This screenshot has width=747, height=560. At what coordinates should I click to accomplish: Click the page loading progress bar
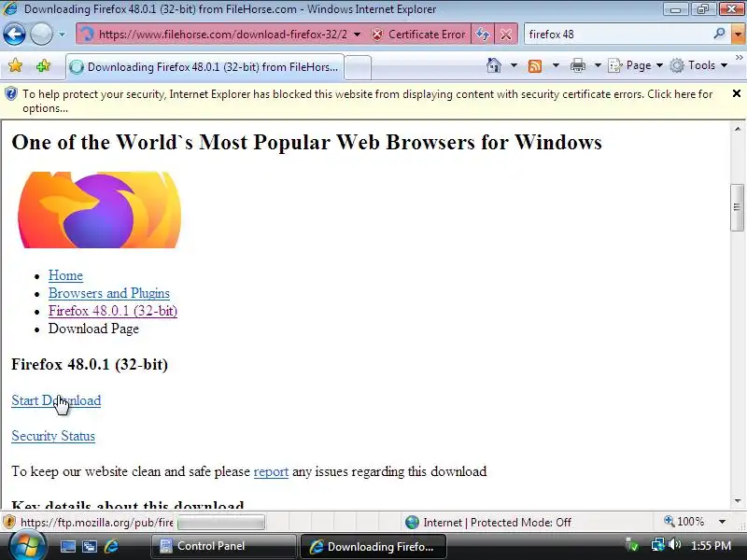(220, 523)
